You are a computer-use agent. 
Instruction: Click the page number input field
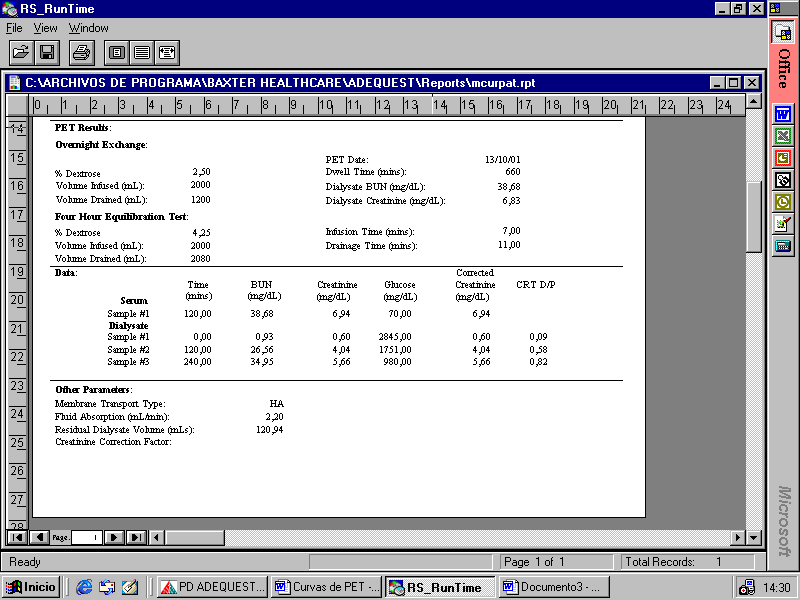tap(86, 537)
